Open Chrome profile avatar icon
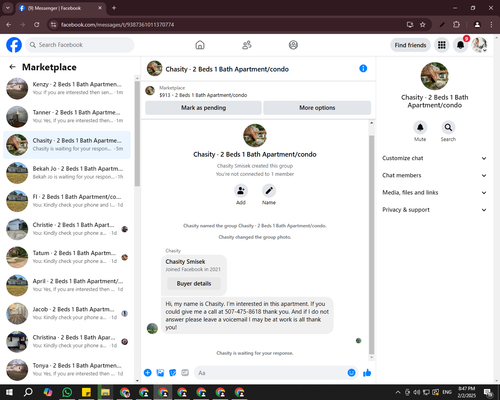This screenshot has height=400, width=500. click(477, 25)
